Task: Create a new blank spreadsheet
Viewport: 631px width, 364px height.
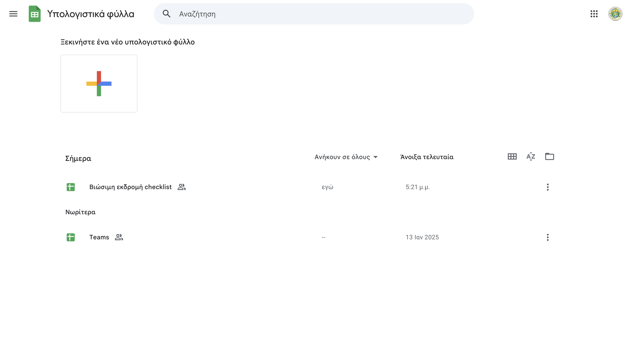Action: tap(98, 83)
